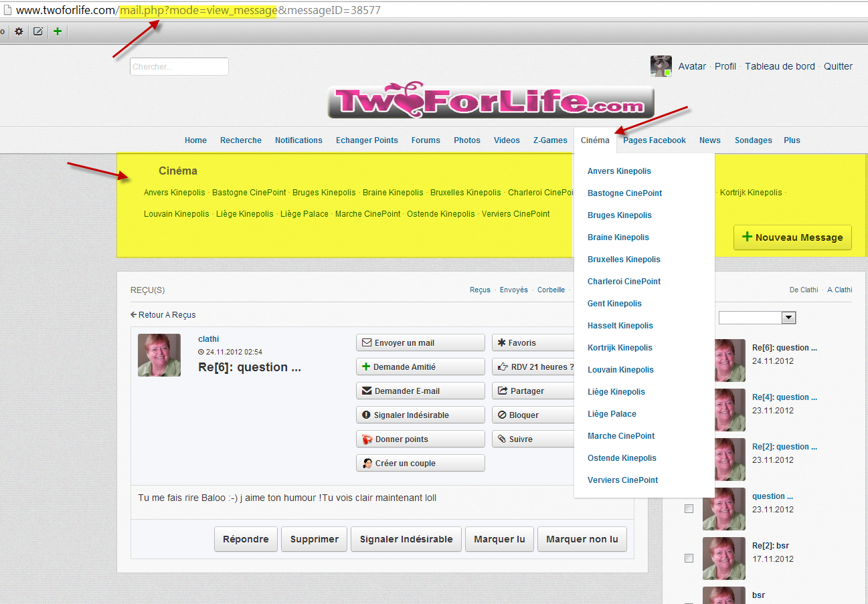Viewport: 868px width, 604px height.
Task: Open the Envoyés sent folder link
Action: click(x=514, y=290)
